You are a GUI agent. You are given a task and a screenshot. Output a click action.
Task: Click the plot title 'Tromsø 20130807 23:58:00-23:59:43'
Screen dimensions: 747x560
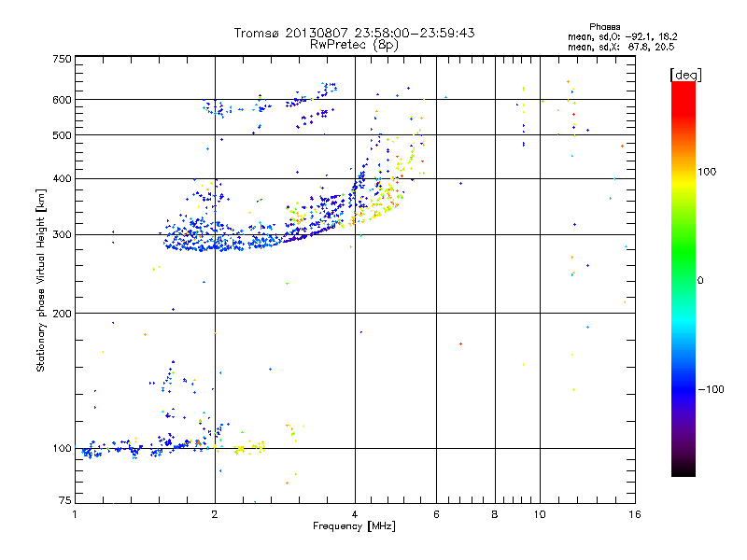(354, 33)
